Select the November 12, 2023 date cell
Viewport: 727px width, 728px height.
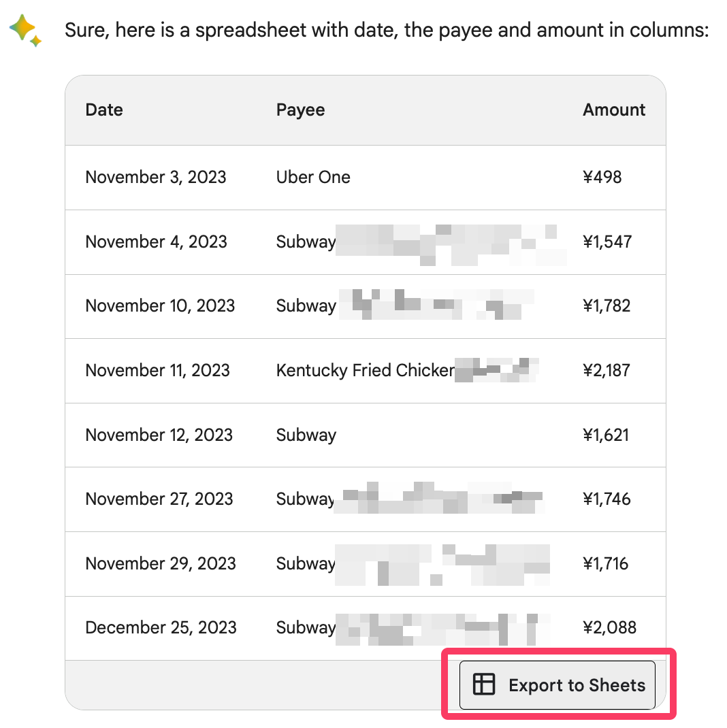coord(159,435)
